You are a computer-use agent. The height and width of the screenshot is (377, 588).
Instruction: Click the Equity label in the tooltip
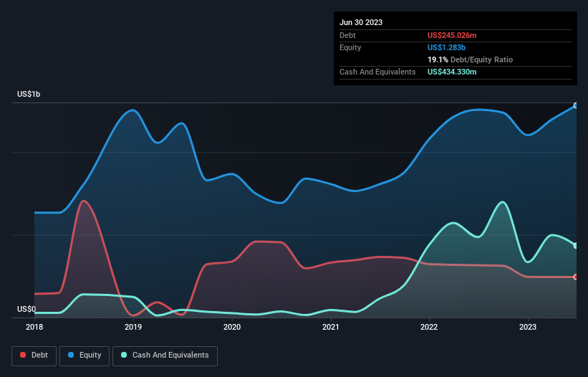350,47
